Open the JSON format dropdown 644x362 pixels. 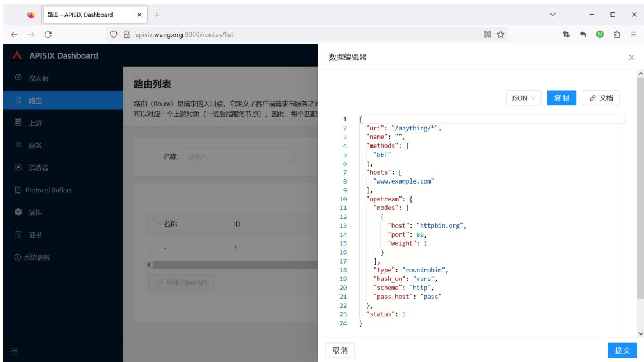coord(523,98)
